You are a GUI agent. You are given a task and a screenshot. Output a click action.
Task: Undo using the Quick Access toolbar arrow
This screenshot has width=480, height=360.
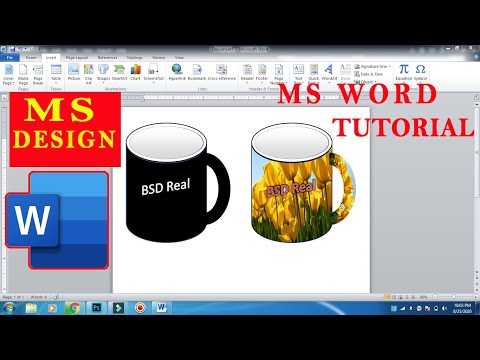(x=20, y=49)
